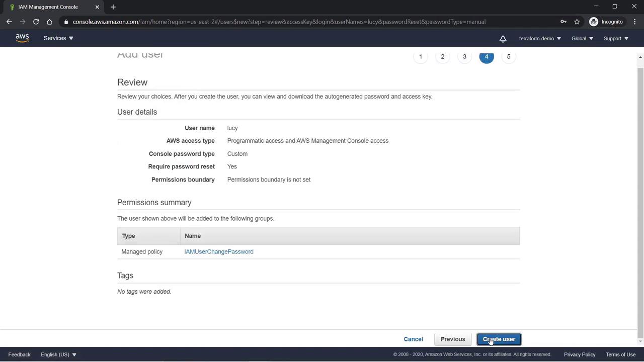This screenshot has width=644, height=362.
Task: Open the saved password key icon
Action: (563, 22)
